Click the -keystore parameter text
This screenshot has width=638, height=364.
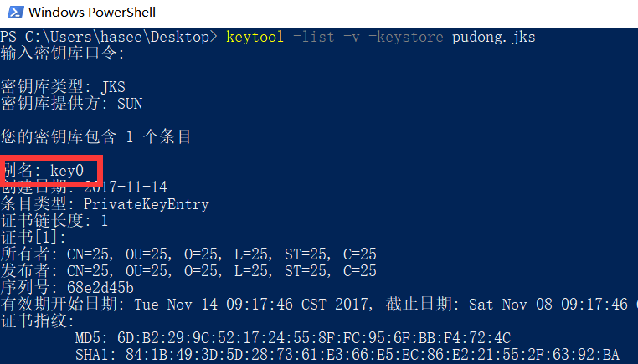click(x=406, y=37)
